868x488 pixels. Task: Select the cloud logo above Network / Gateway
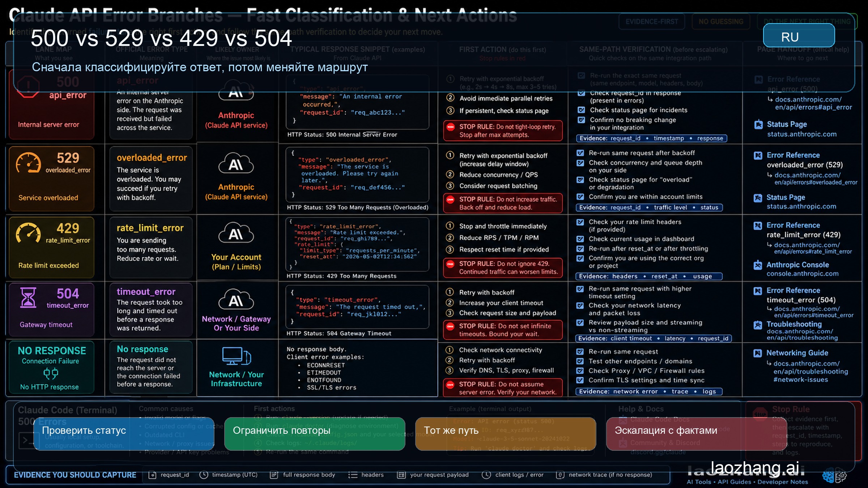click(x=236, y=300)
